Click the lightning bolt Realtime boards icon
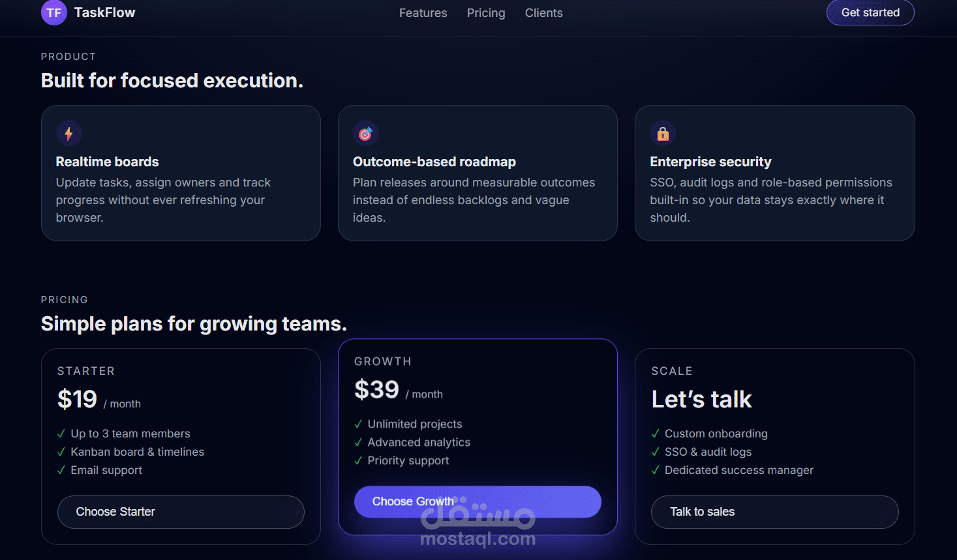Viewport: 957px width, 560px height. tap(68, 133)
